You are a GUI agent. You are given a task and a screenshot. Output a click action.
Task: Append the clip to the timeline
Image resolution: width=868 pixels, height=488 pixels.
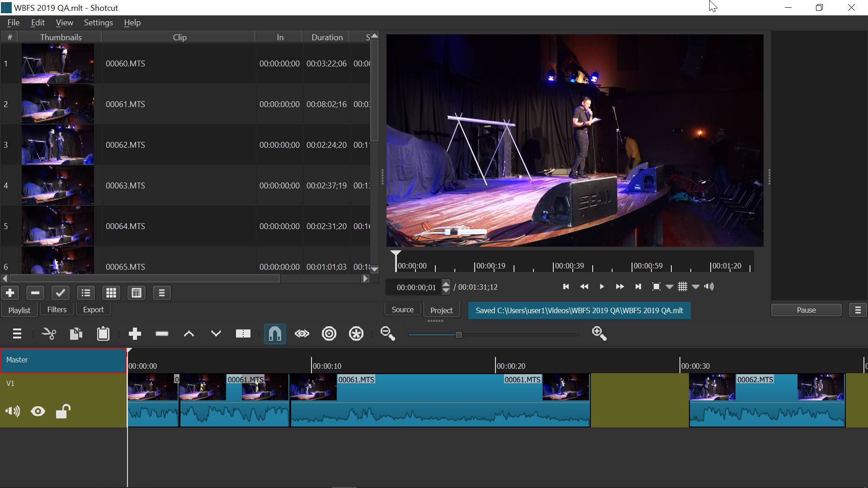pyautogui.click(x=134, y=334)
